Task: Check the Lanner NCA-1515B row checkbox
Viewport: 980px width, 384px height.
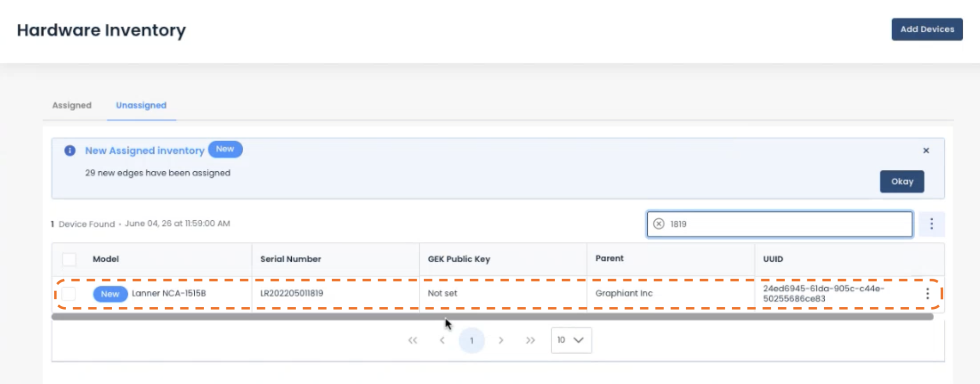Action: click(69, 293)
